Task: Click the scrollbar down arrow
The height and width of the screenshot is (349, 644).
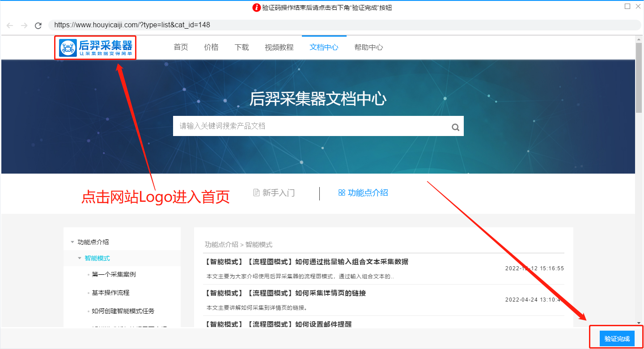Action: click(640, 323)
